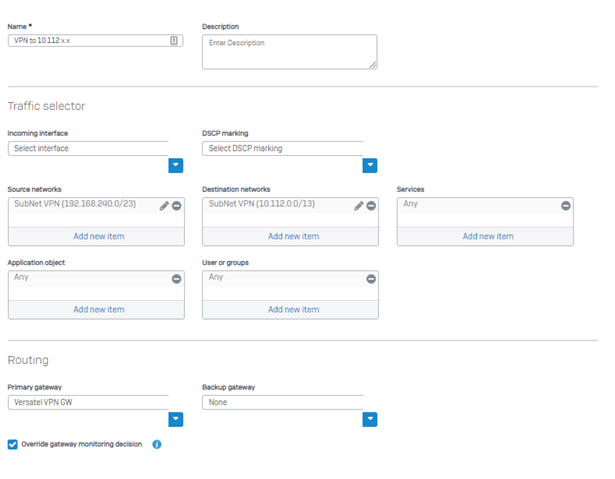
Task: Remove the Source networks SubNet VPN entry
Action: click(176, 206)
